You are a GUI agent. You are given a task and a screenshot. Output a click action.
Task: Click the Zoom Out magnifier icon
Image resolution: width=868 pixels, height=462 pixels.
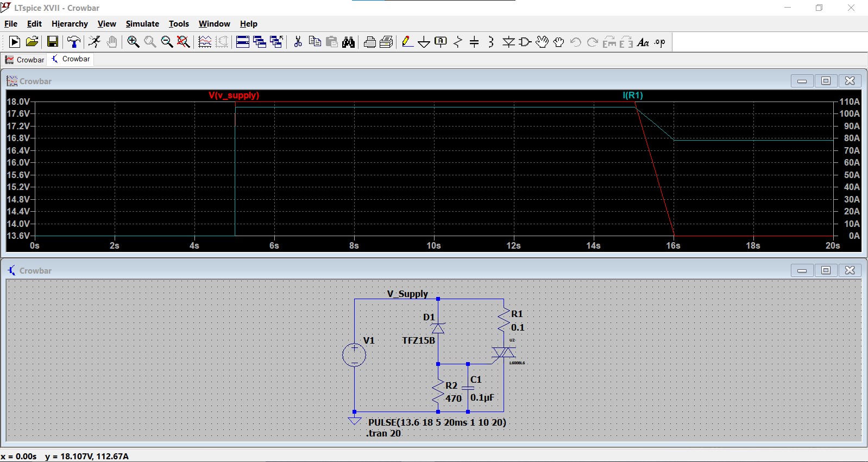tap(167, 42)
